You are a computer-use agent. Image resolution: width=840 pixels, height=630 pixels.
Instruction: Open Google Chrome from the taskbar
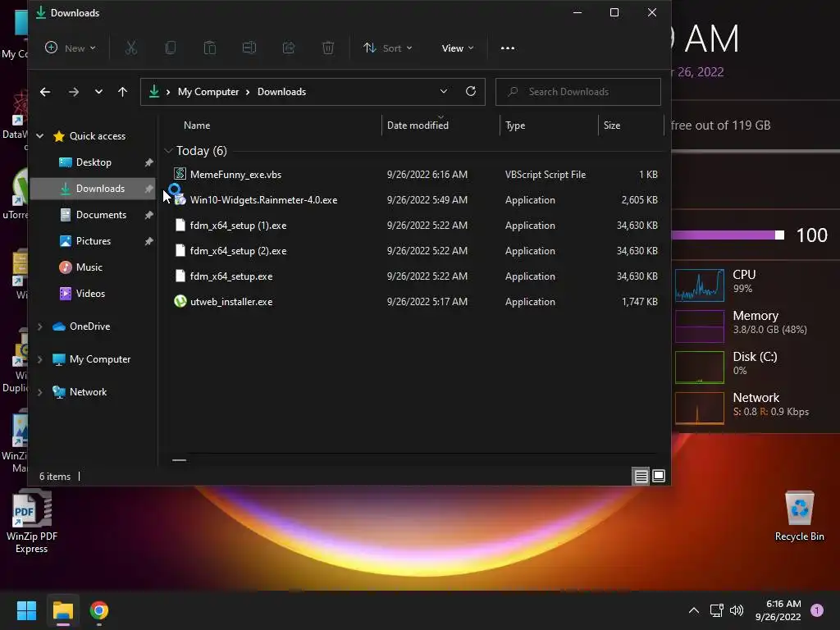[99, 610]
